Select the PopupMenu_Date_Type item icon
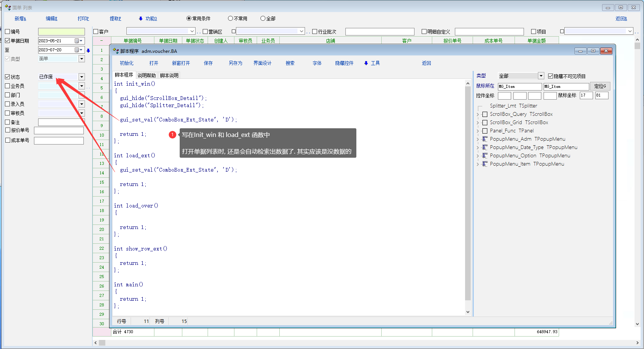 point(485,148)
